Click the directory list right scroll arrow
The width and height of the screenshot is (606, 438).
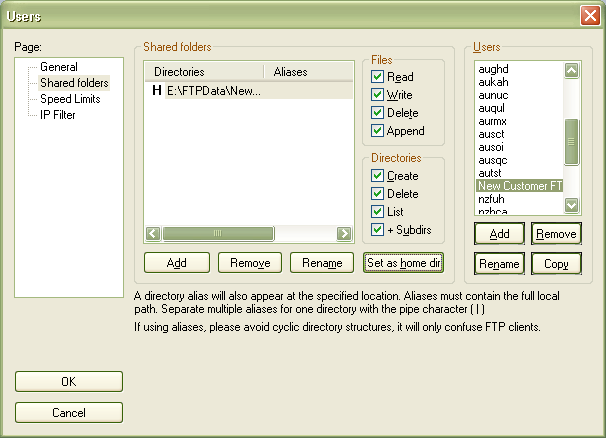tap(344, 233)
